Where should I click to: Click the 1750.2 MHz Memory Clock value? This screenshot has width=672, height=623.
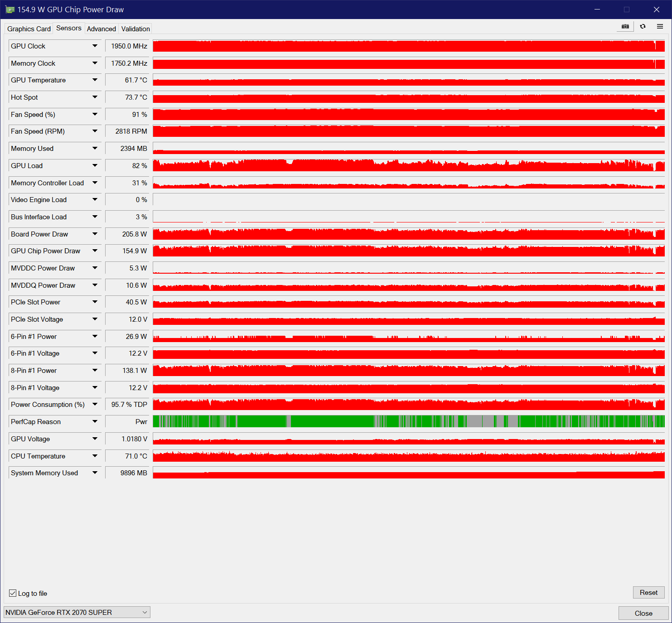[127, 63]
